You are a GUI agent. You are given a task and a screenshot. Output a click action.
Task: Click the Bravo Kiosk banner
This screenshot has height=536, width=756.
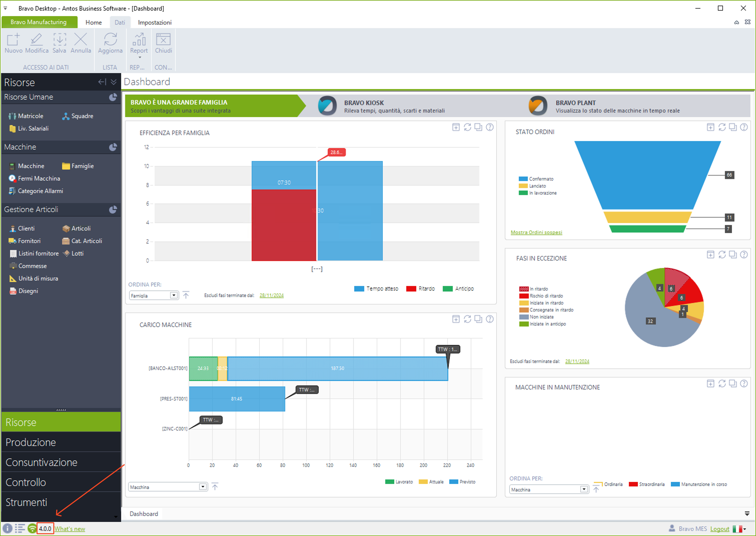pos(382,106)
